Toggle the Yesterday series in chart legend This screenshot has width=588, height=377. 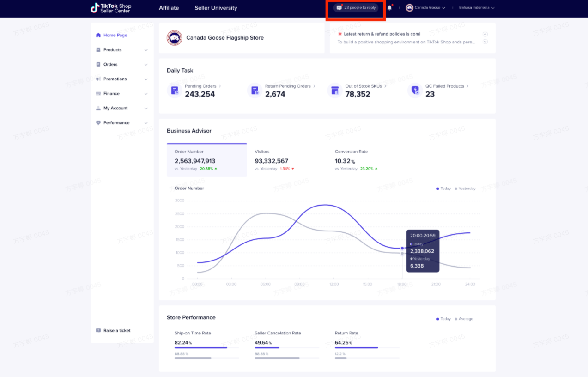(465, 188)
